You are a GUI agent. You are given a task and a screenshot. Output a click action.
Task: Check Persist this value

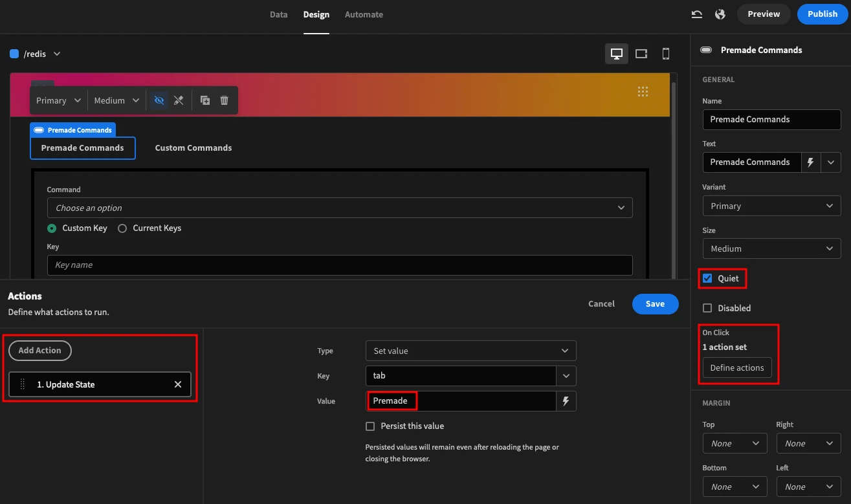click(x=370, y=426)
